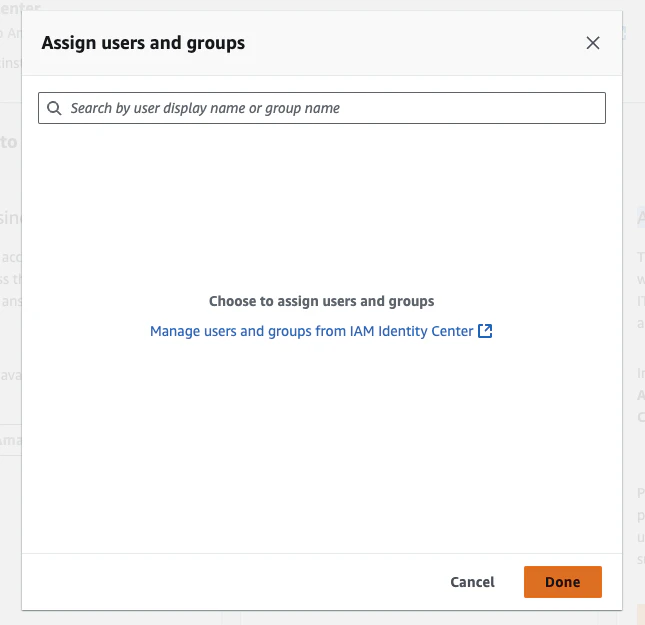Close the Assign users and groups dialog
645x625 pixels.
(592, 43)
